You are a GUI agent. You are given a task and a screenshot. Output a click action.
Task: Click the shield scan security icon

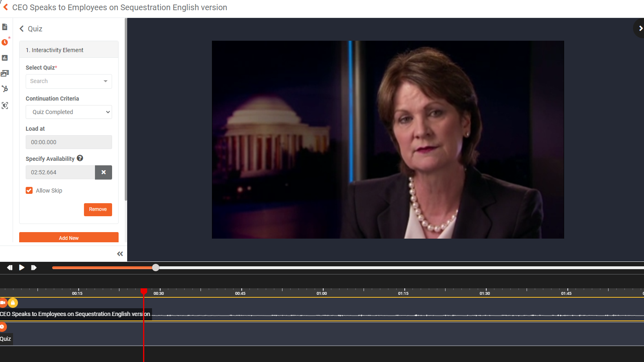(5, 105)
